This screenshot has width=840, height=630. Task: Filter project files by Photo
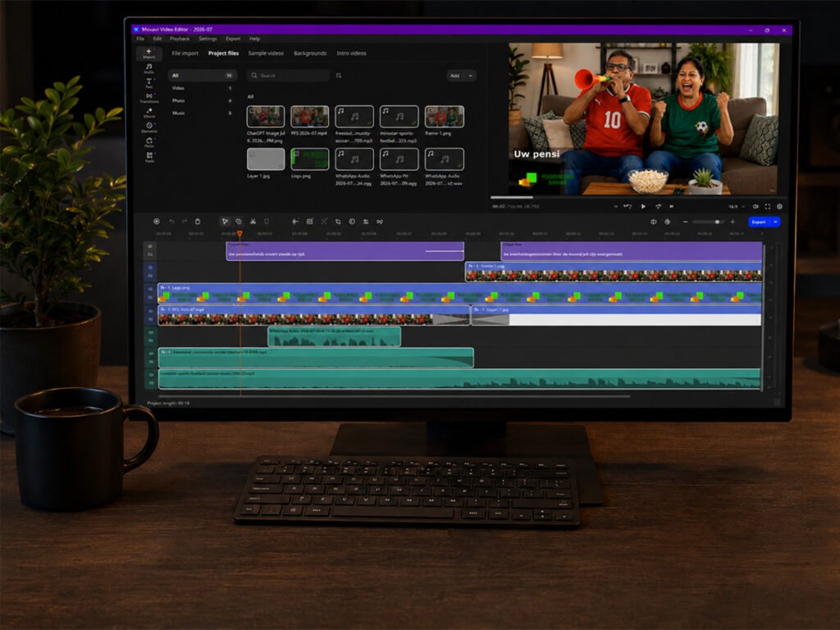click(202, 101)
